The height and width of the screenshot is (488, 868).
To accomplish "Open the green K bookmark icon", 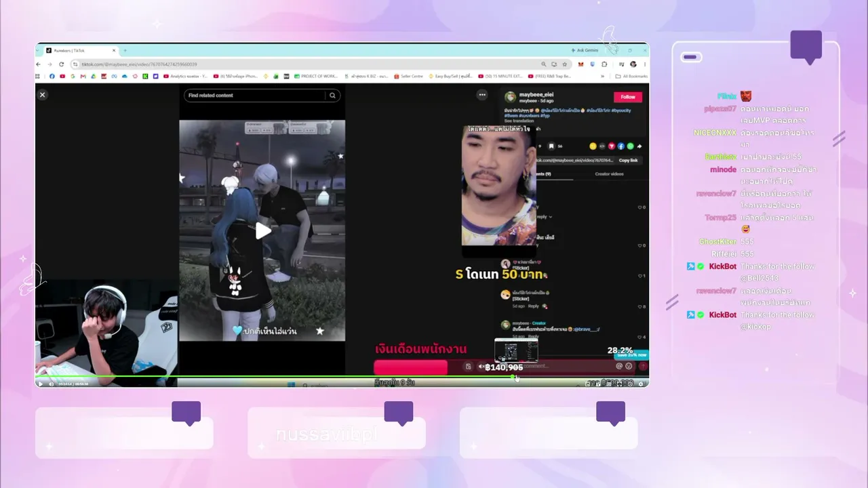I will coord(145,77).
